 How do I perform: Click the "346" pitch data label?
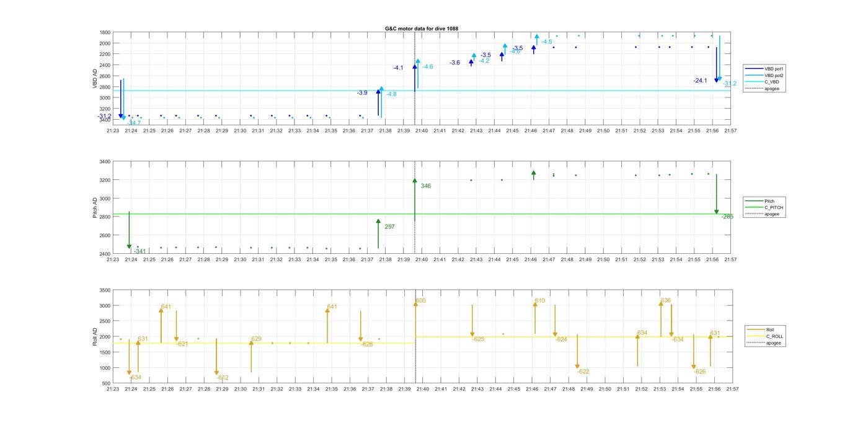coord(426,186)
